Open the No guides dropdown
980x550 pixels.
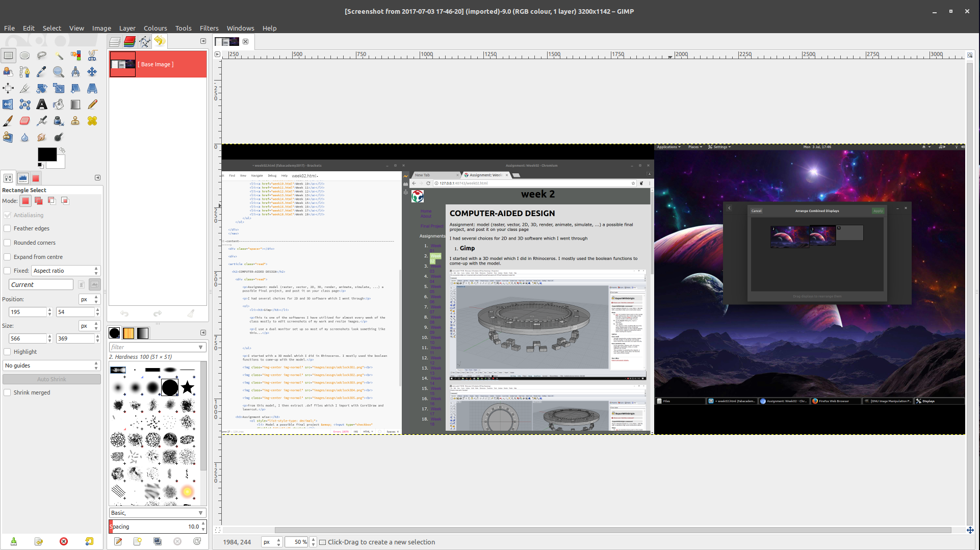(51, 365)
